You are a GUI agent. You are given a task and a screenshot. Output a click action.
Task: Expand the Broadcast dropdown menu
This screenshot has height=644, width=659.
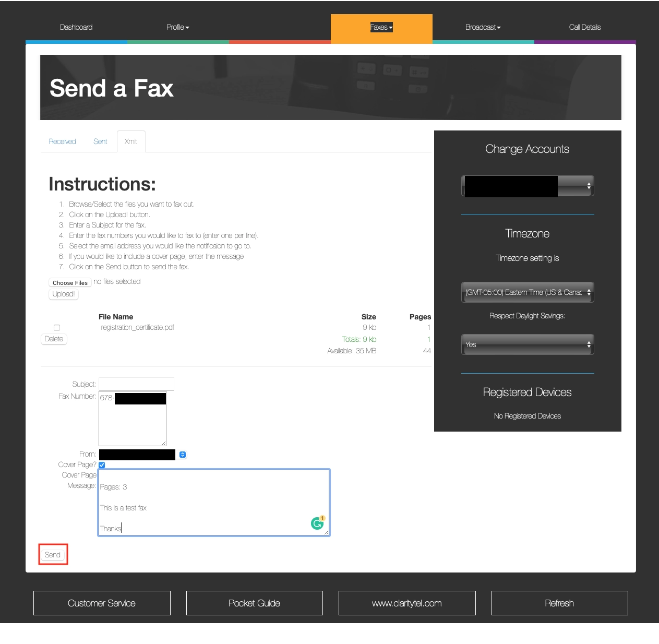coord(483,27)
